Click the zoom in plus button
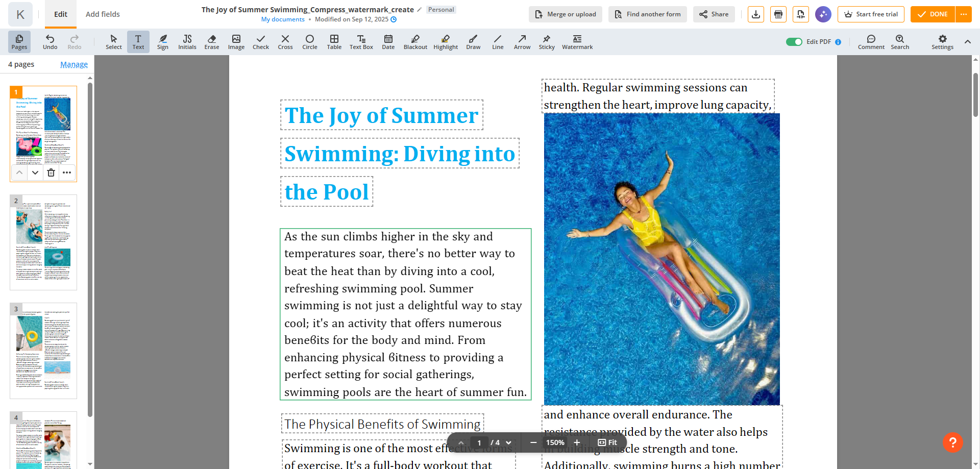 pyautogui.click(x=577, y=442)
